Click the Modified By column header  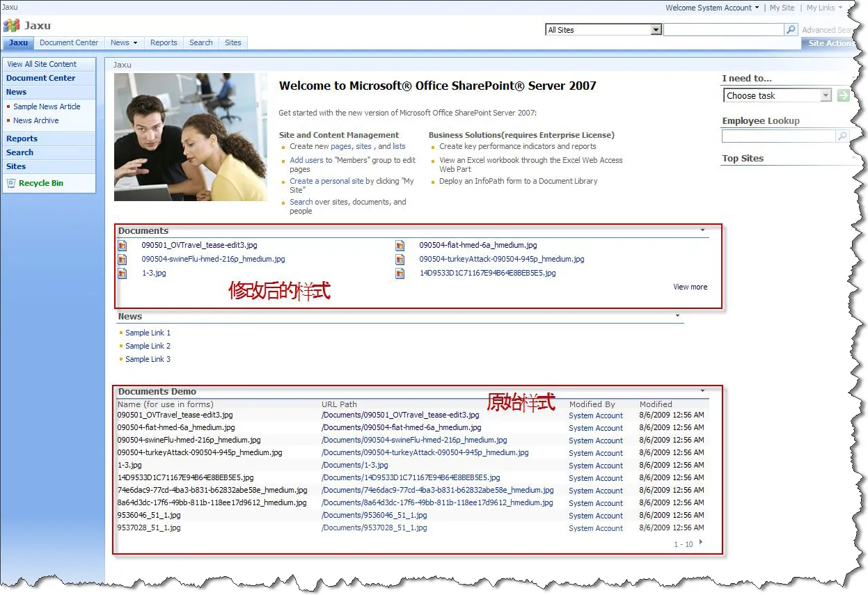pos(592,404)
